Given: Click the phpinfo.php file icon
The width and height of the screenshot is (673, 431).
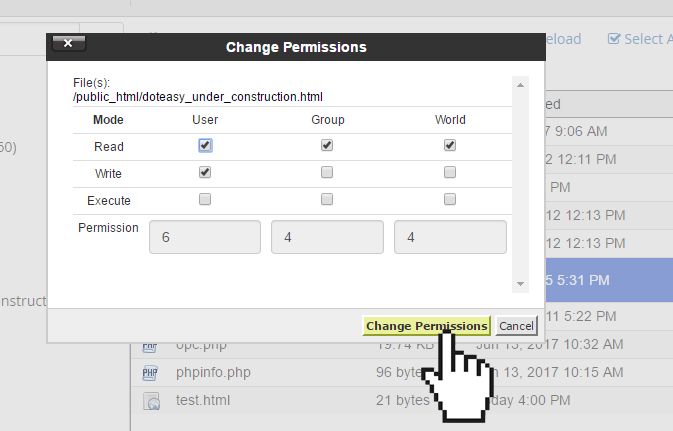Looking at the screenshot, I should pos(150,373).
